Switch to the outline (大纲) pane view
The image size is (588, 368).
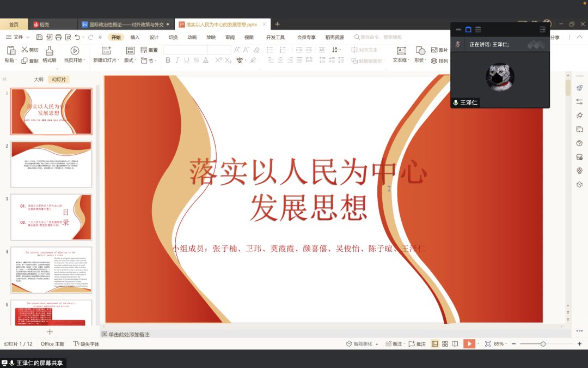(x=39, y=80)
